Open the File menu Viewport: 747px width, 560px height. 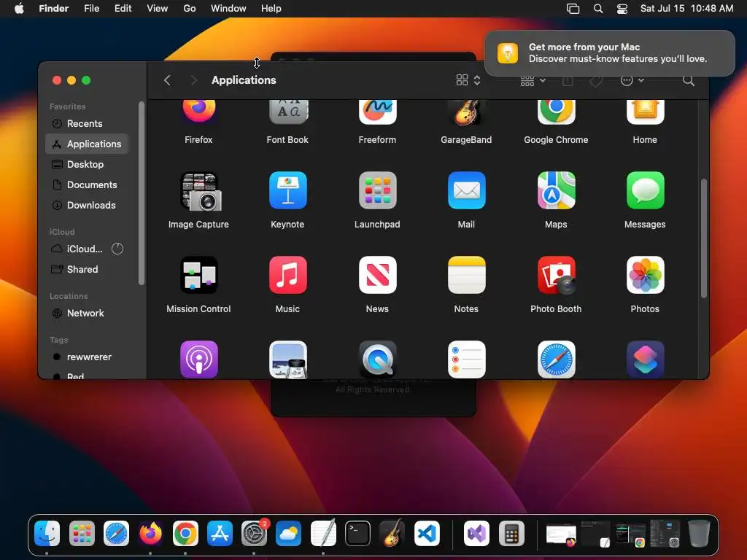tap(91, 9)
